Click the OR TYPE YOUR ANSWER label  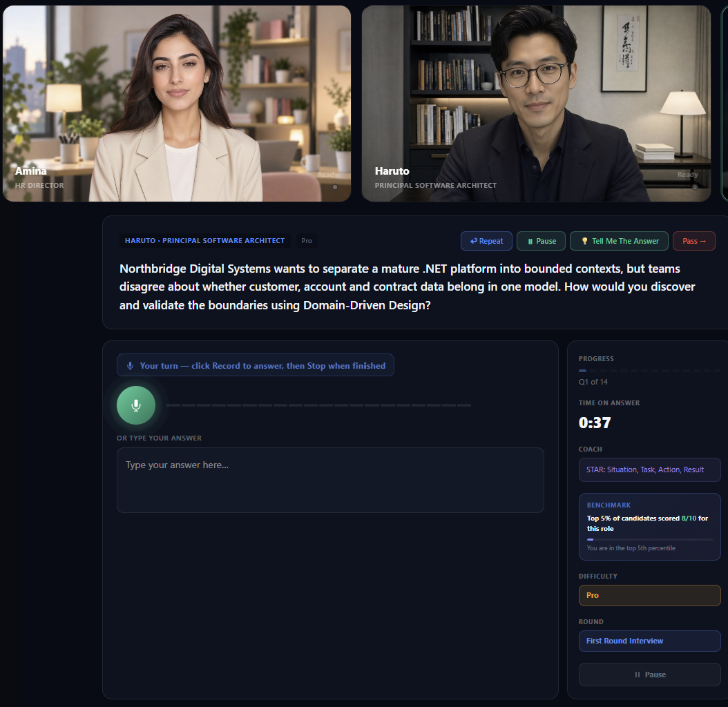pos(159,438)
